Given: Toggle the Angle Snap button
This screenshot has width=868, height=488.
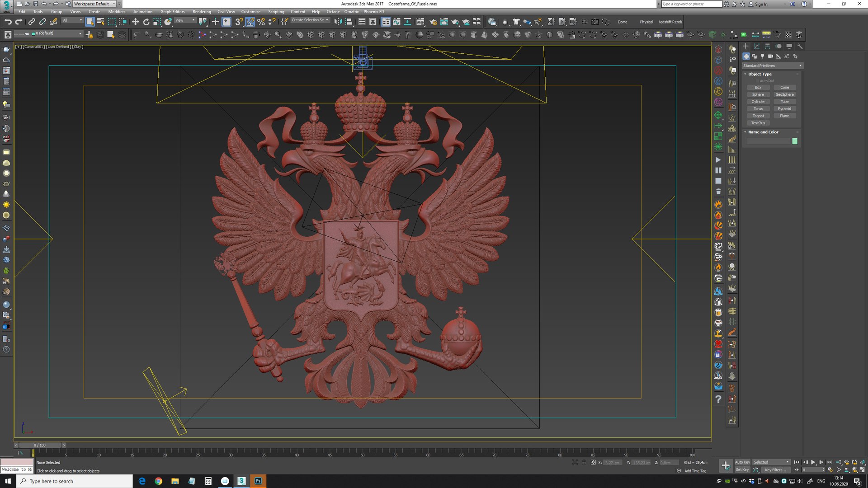Looking at the screenshot, I should click(250, 22).
